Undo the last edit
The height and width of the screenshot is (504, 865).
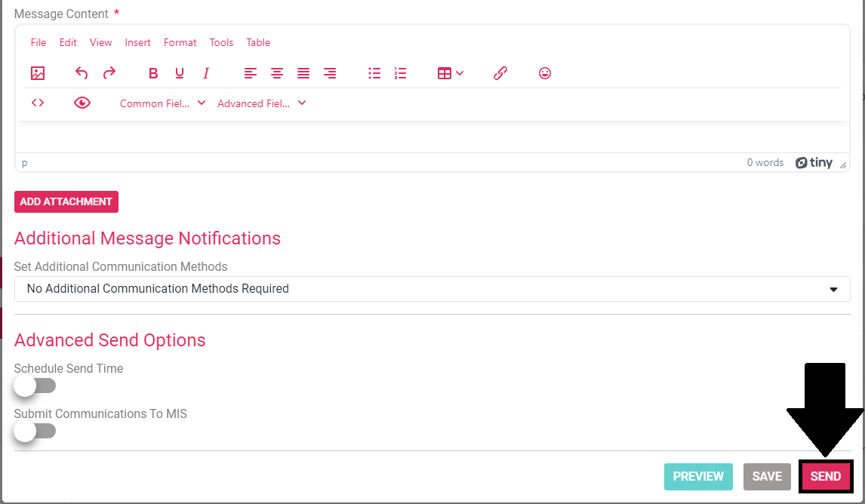[x=82, y=73]
